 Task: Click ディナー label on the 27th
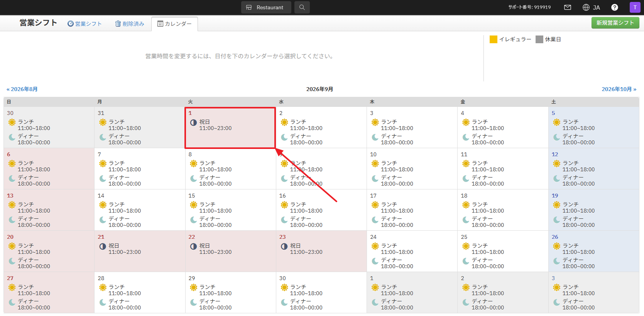pyautogui.click(x=28, y=301)
